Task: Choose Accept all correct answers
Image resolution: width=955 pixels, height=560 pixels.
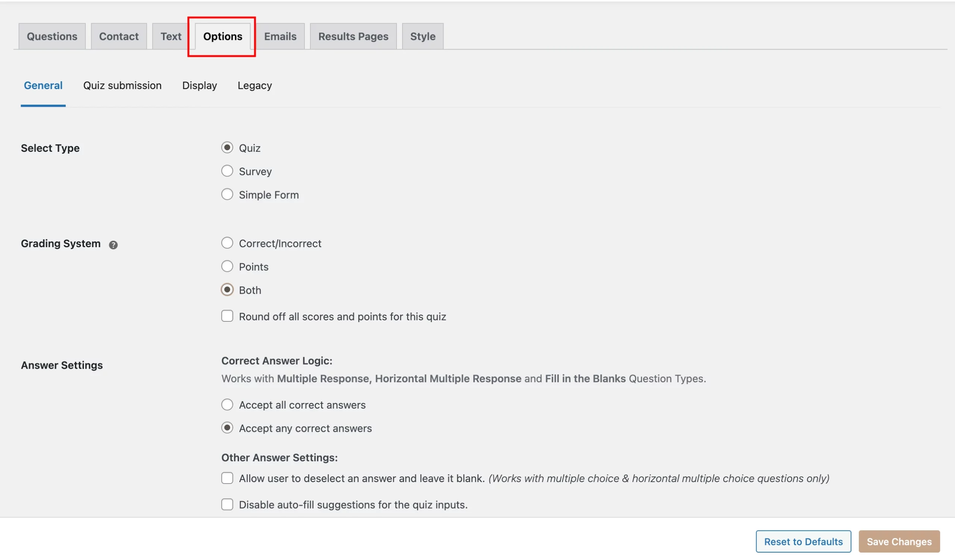Action: [227, 405]
